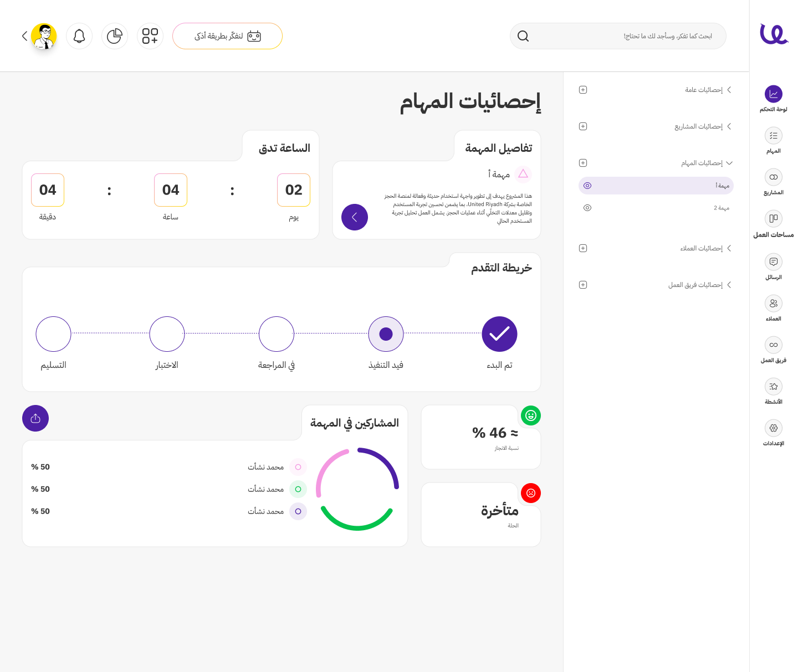The height and width of the screenshot is (672, 798).
Task: Click purple arrow button in task details
Action: [x=355, y=217]
